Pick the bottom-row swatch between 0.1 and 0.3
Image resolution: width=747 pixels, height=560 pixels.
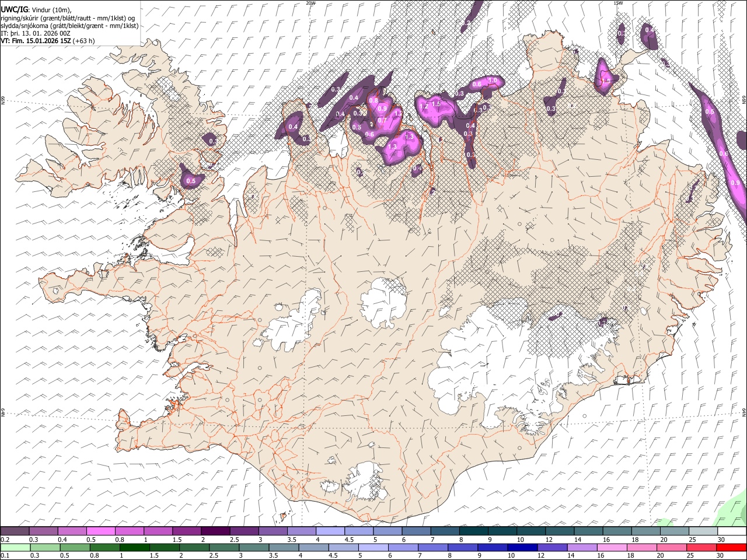point(15,547)
